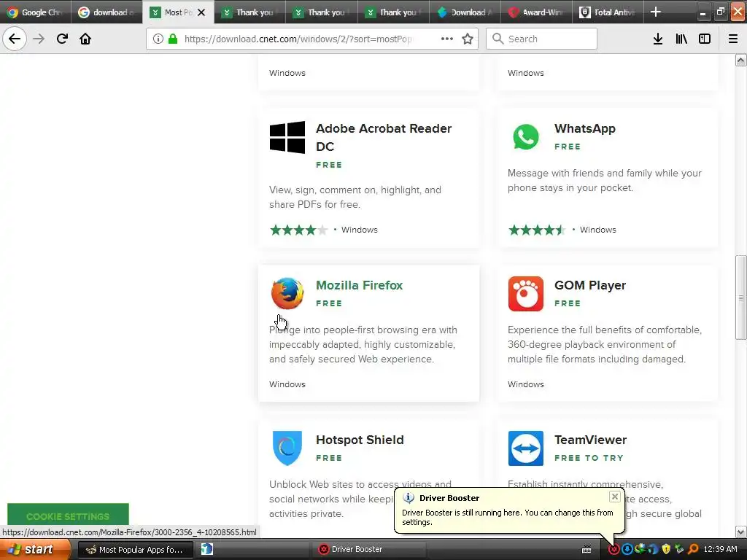Close the Driver Booster balloon notification
The height and width of the screenshot is (560, 747).
614,497
